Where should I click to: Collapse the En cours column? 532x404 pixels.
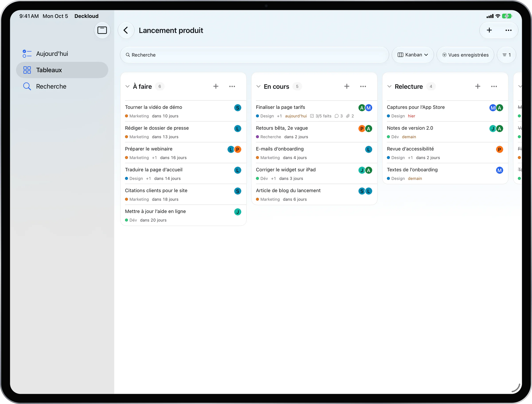click(x=258, y=86)
